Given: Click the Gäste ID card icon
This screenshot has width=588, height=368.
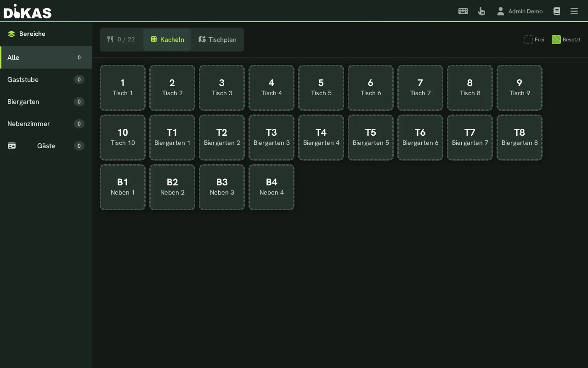Looking at the screenshot, I should tap(11, 146).
